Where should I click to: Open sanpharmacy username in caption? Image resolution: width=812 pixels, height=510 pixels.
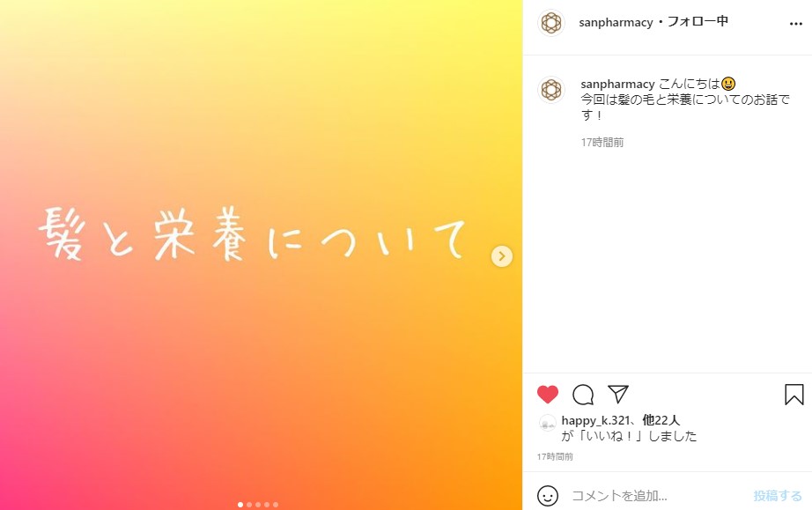pyautogui.click(x=617, y=84)
